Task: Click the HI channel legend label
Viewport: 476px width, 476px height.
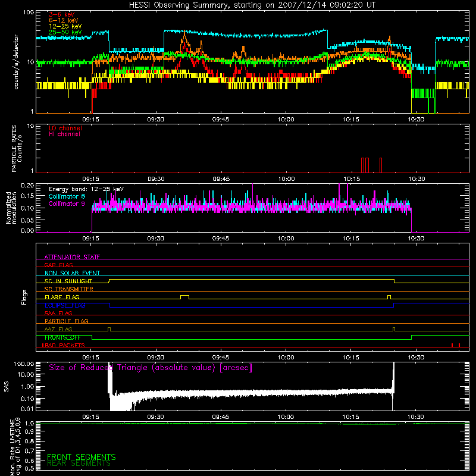Action: (x=64, y=134)
